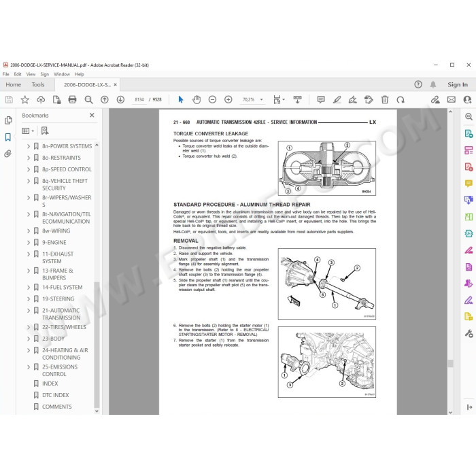
Task: Open share link and sign icon
Action: (435, 99)
